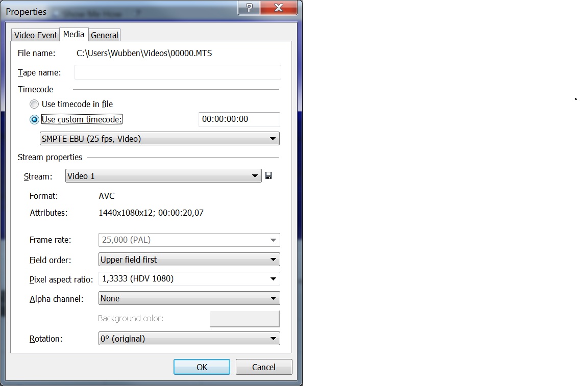Switch to the Video Event tab

pyautogui.click(x=36, y=35)
